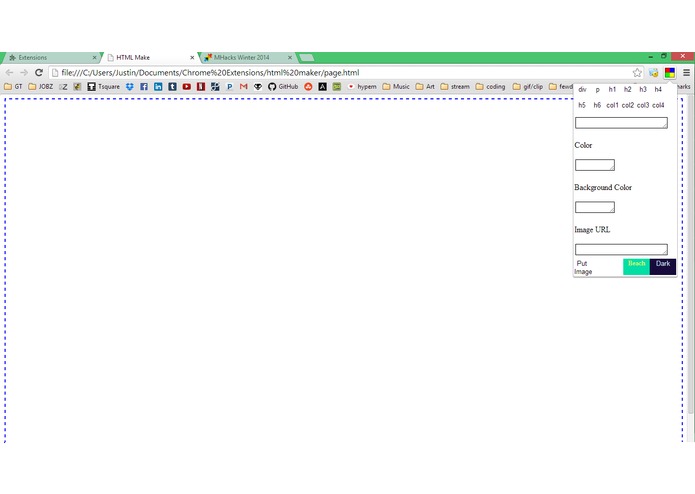Open the GT bookmarks folder
The image size is (695, 494).
13,86
